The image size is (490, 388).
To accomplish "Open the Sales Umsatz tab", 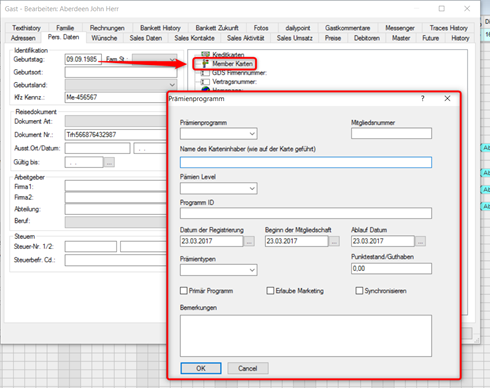I will 295,38.
